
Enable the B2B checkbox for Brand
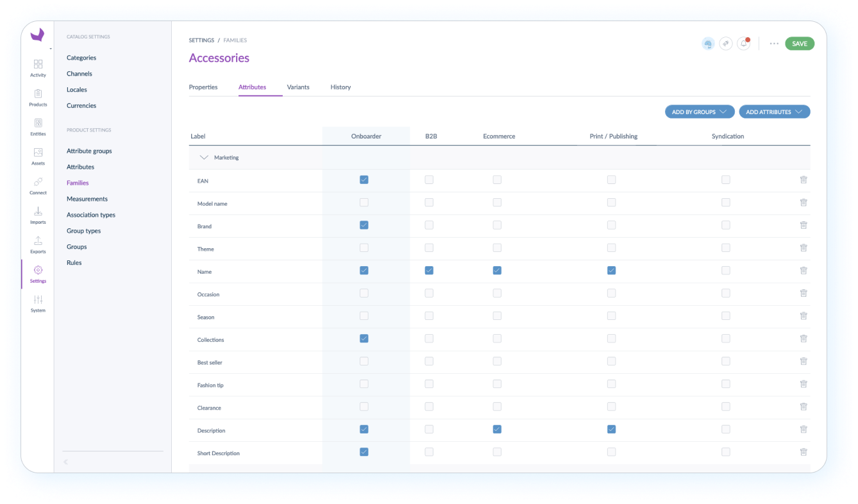(428, 225)
